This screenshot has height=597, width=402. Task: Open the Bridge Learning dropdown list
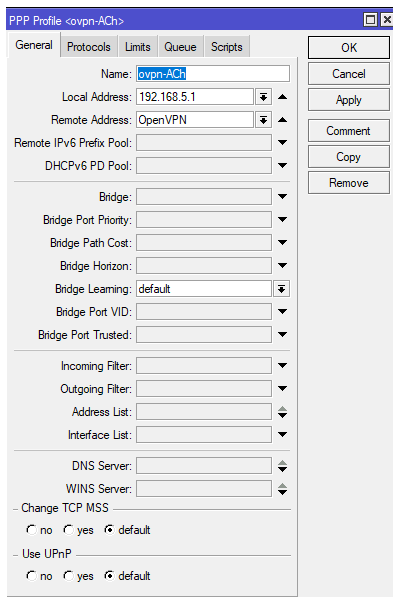tap(281, 289)
